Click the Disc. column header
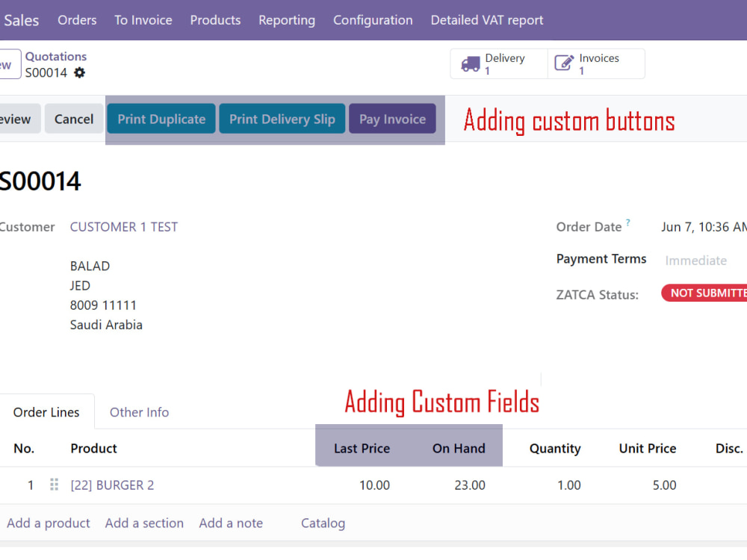The image size is (747, 560). [x=729, y=448]
